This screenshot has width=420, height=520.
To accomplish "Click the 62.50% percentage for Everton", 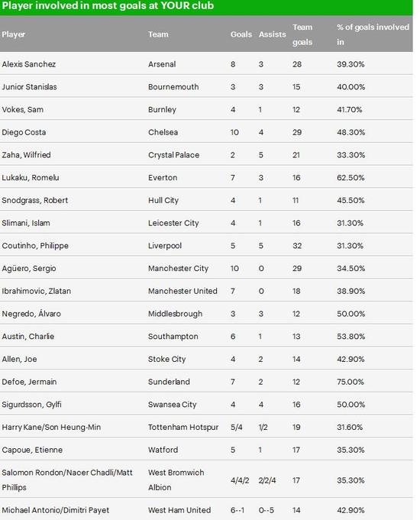I will (351, 178).
